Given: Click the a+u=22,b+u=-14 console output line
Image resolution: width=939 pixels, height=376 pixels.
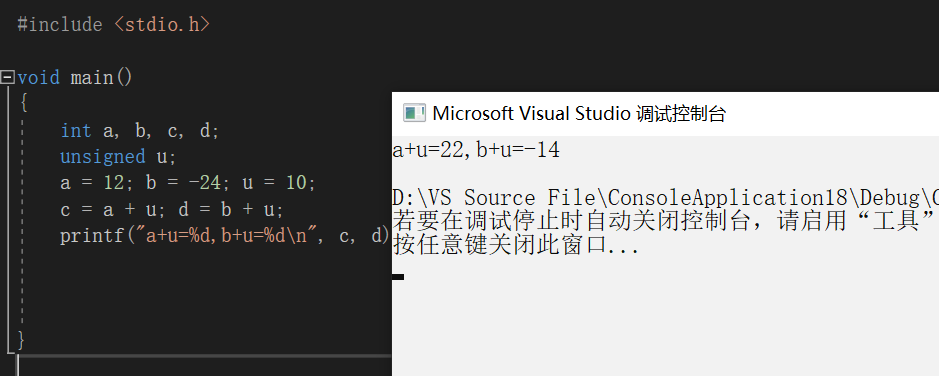Looking at the screenshot, I should (x=476, y=150).
